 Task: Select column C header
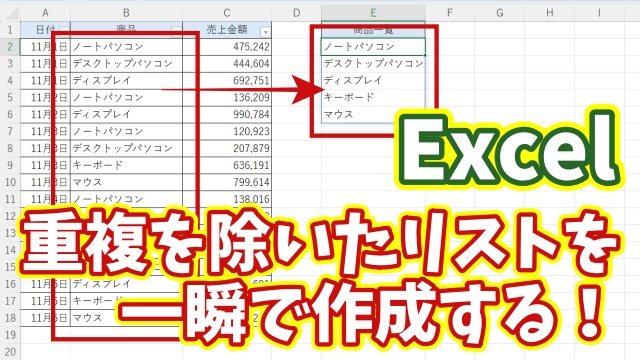[x=227, y=13]
